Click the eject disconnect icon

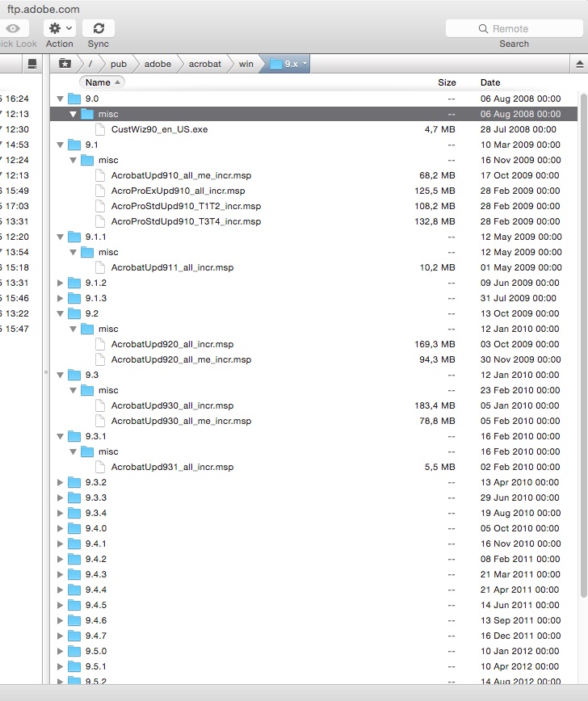point(579,65)
